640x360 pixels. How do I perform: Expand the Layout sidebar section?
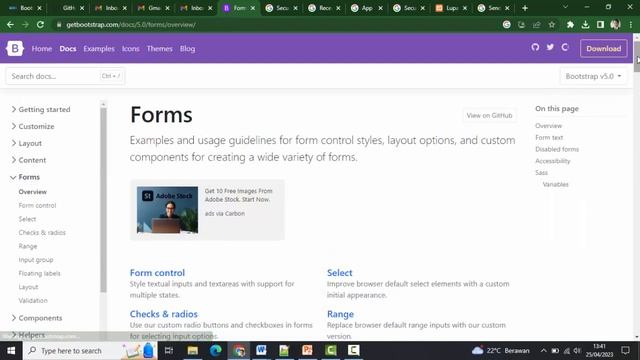26,143
